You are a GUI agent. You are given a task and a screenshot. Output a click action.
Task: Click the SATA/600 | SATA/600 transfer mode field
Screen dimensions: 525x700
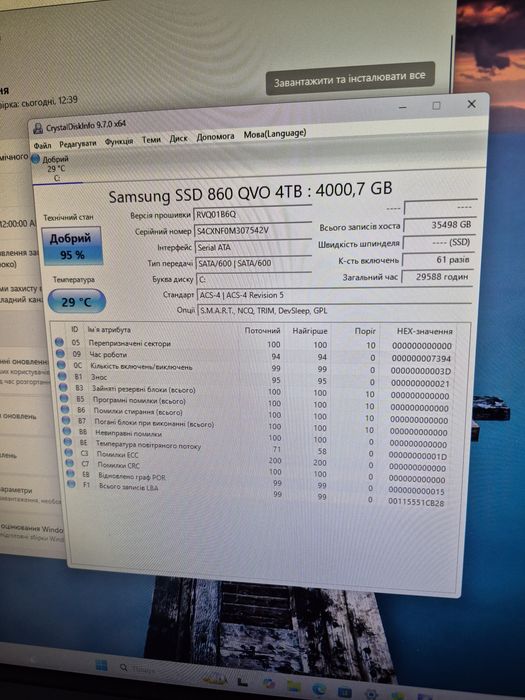[x=254, y=262]
